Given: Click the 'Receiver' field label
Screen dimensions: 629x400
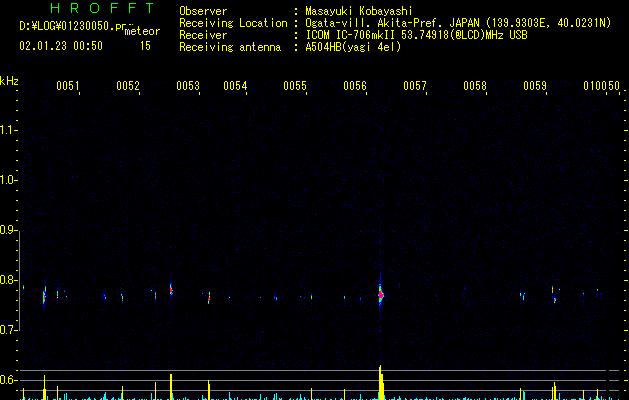Looking at the screenshot, I should click(x=203, y=35).
